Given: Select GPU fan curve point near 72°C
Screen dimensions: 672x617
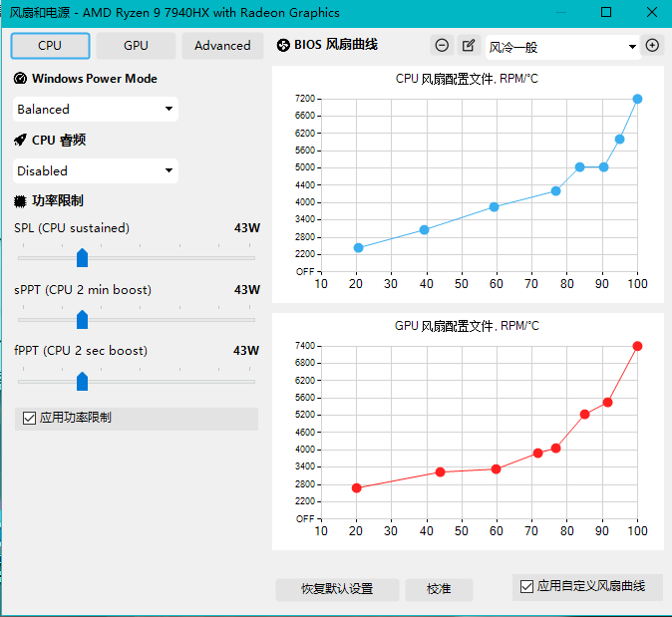Looking at the screenshot, I should 537,454.
